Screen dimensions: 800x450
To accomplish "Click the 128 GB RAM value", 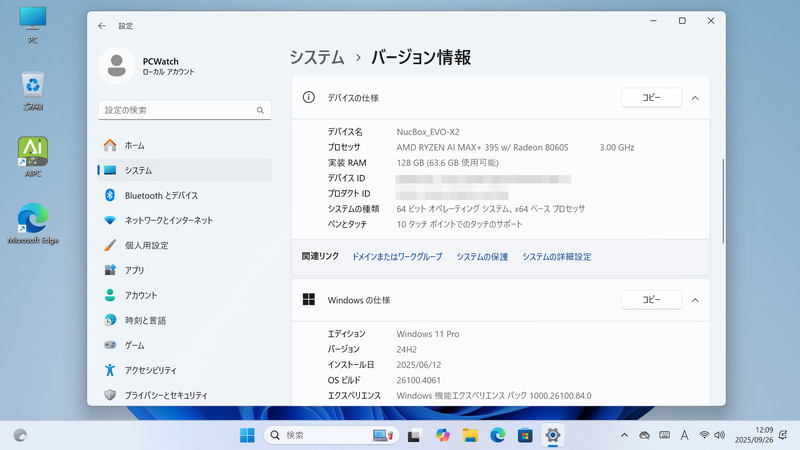I will [x=447, y=163].
